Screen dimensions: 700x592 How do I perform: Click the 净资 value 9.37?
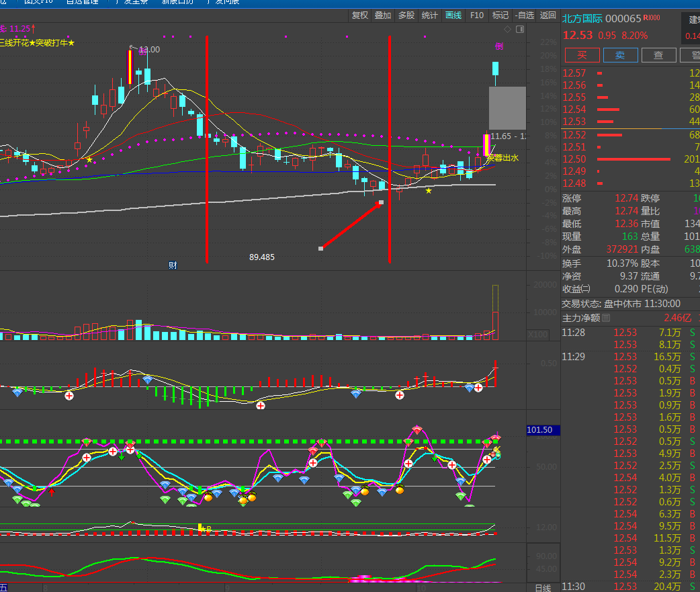click(629, 276)
